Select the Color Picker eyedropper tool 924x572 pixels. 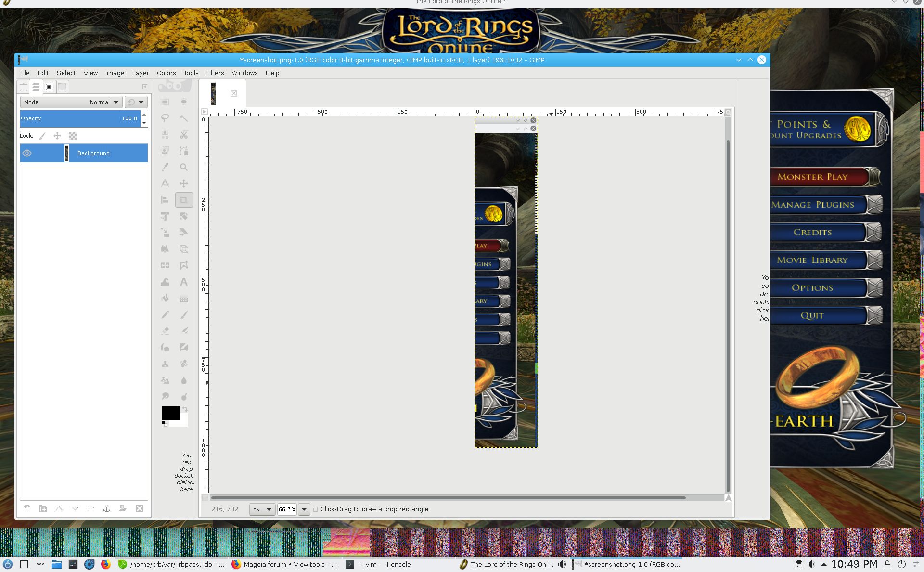pos(165,167)
